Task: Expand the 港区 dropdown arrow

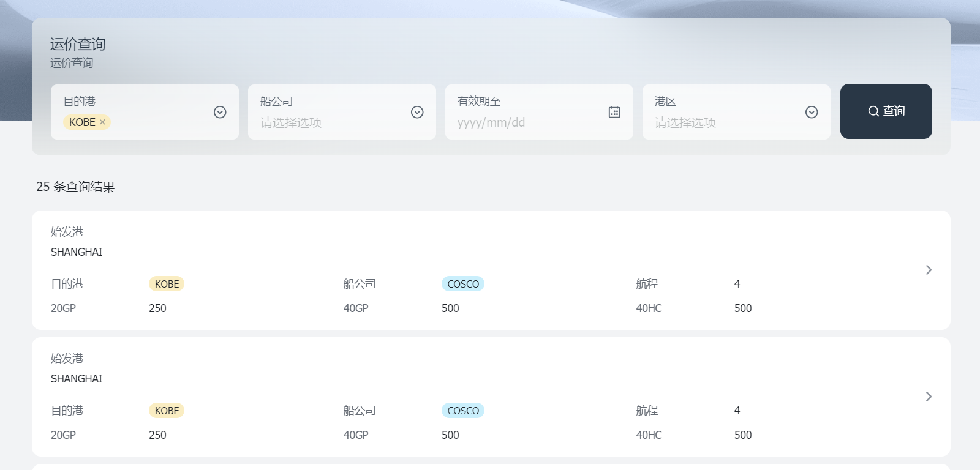Action: coord(812,112)
